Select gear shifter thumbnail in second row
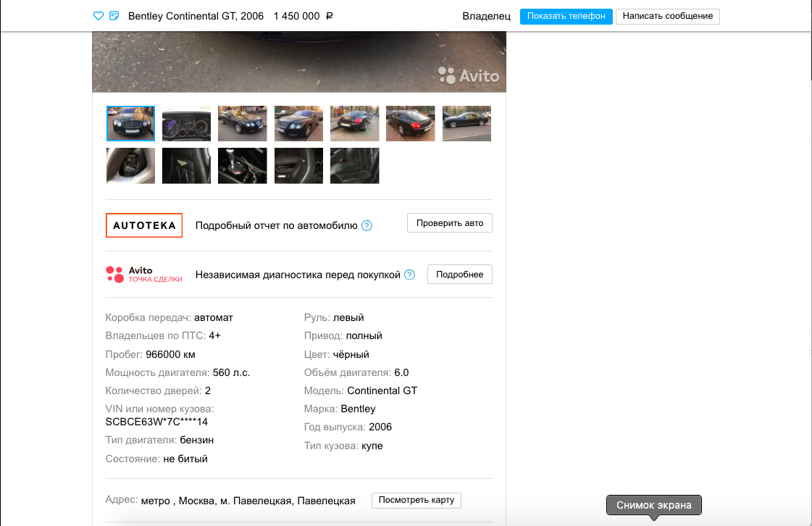Screen dimensions: 812x526 [243, 166]
